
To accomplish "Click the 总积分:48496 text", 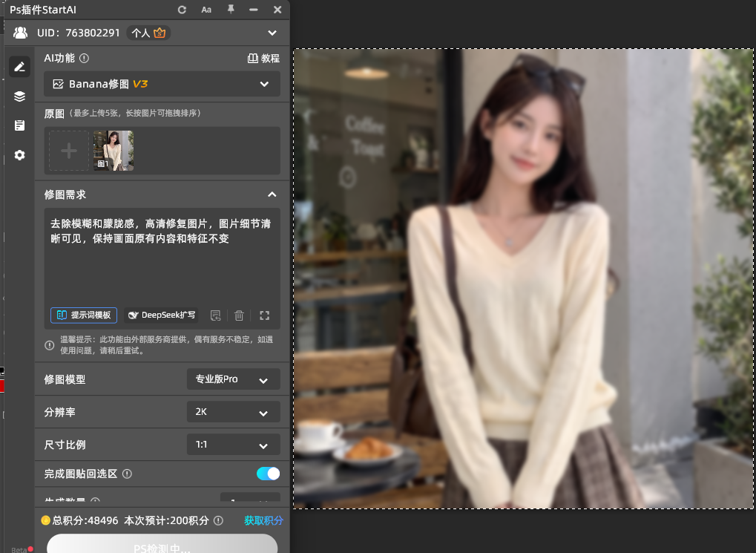I will pyautogui.click(x=85, y=520).
